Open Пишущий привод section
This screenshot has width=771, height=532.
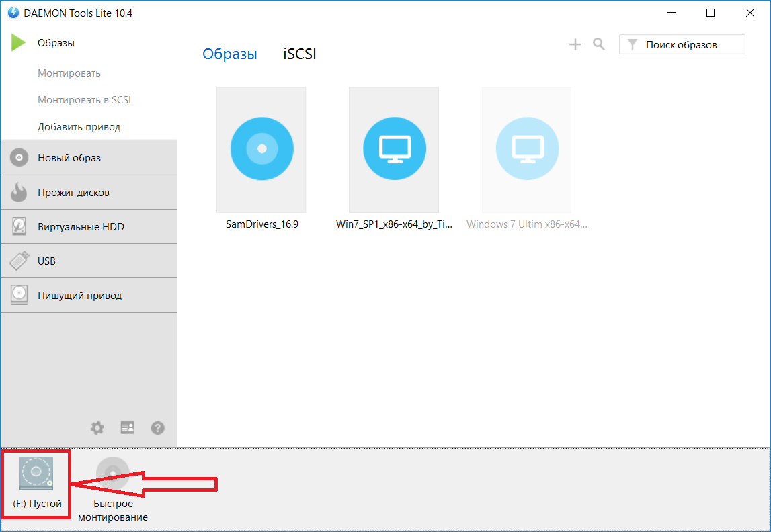click(x=89, y=296)
